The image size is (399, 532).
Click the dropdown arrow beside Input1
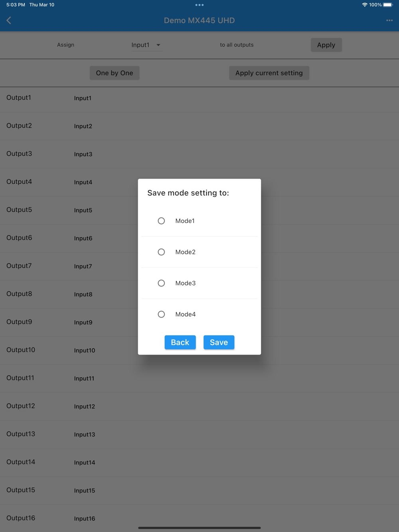coord(158,45)
